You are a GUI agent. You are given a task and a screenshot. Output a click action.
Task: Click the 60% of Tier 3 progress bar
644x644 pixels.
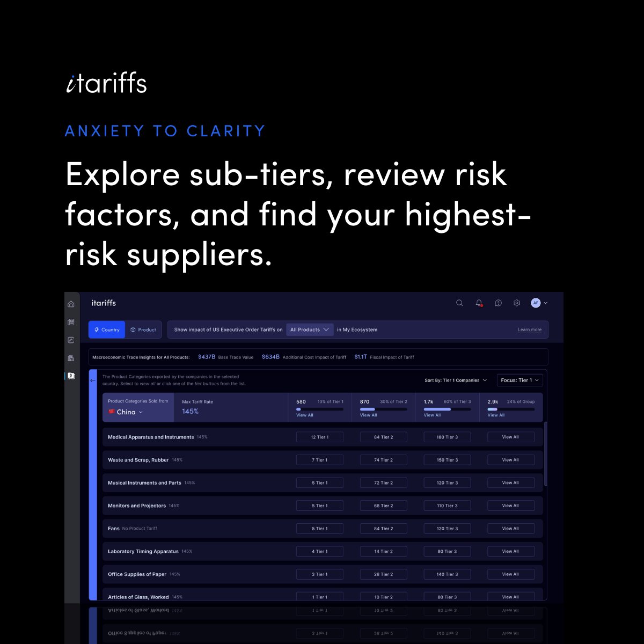(x=447, y=409)
